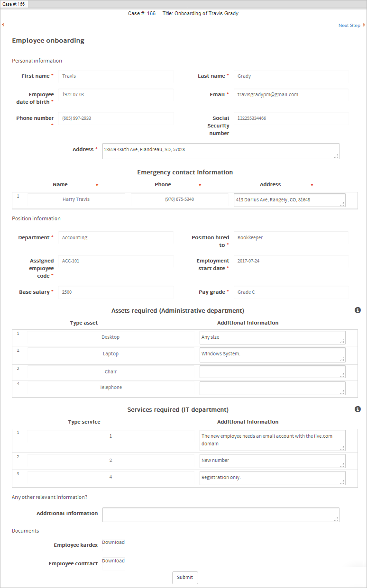The height and width of the screenshot is (588, 367).
Task: Click the employee Address text area
Action: [x=220, y=151]
